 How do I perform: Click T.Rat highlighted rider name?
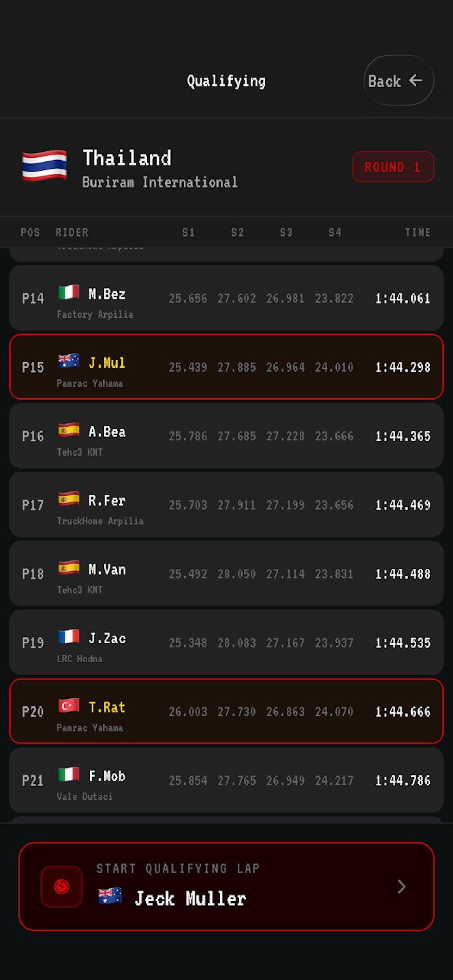pos(107,707)
